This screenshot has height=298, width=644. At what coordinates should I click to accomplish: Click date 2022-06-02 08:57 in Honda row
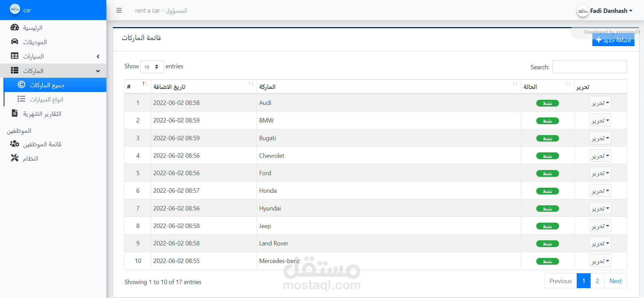click(176, 191)
